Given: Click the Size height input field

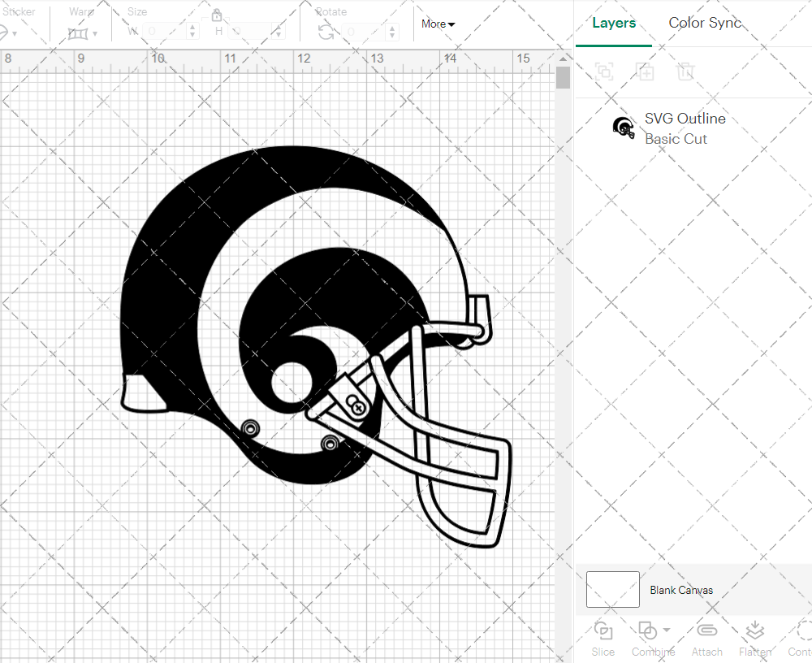Looking at the screenshot, I should pyautogui.click(x=251, y=31).
